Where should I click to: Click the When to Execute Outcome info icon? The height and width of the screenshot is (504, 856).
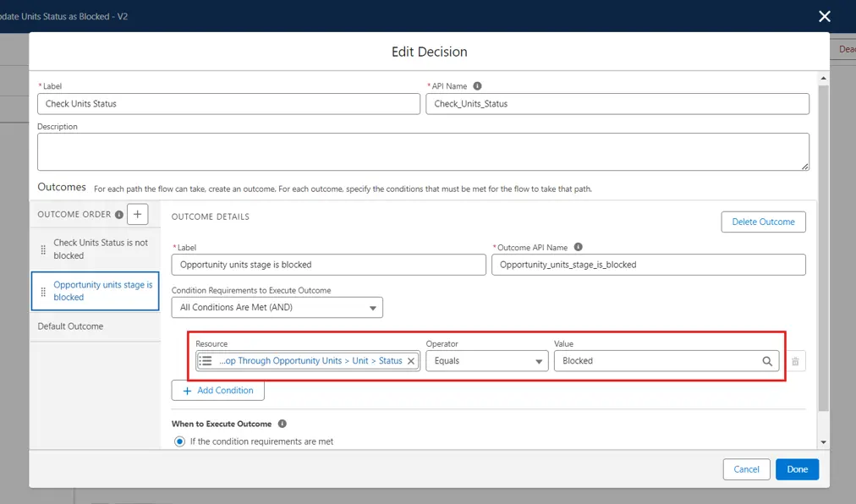[283, 424]
